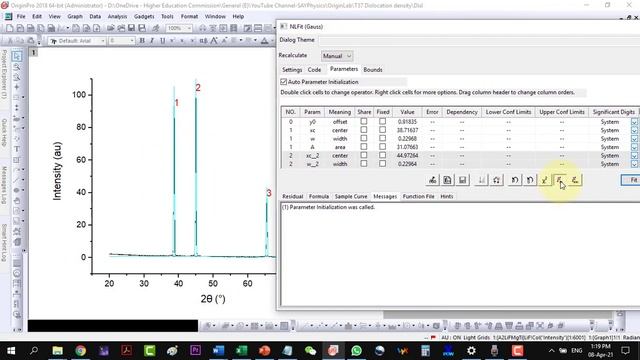Open the Format menu
The width and height of the screenshot is (640, 360).
pyautogui.click(x=189, y=16)
